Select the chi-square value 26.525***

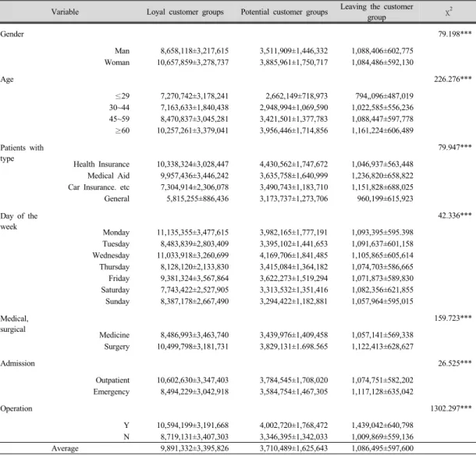point(454,363)
